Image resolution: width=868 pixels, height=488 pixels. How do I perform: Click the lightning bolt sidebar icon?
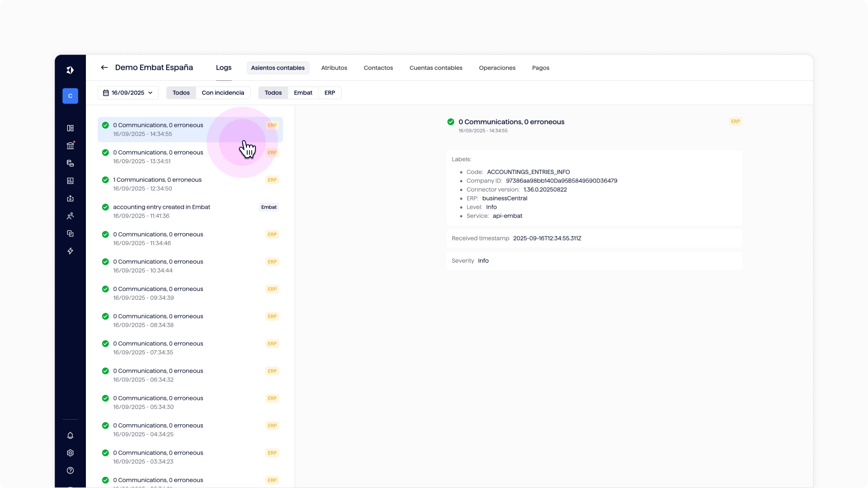(70, 251)
